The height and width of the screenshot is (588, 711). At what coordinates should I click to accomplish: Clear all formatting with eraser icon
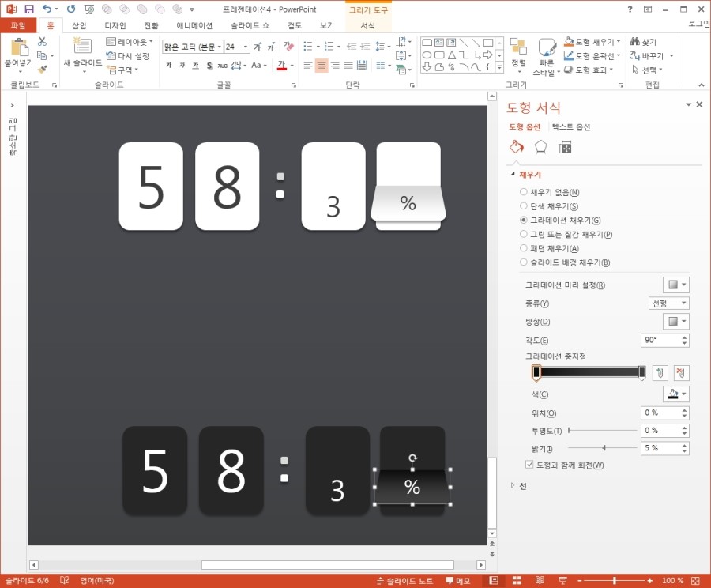point(289,46)
